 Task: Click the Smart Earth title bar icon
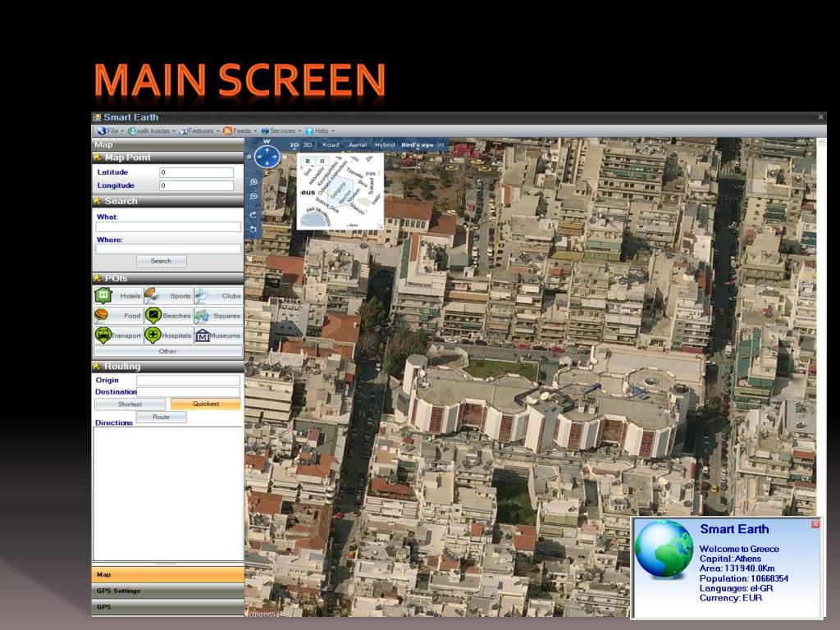(x=97, y=117)
